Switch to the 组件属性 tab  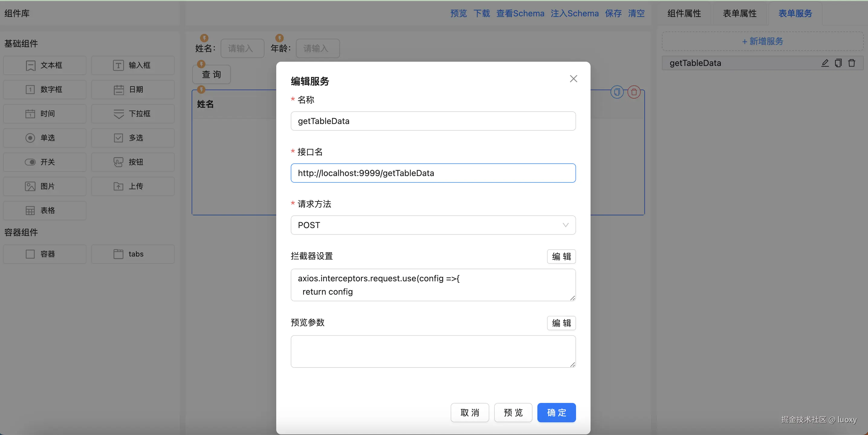point(684,14)
